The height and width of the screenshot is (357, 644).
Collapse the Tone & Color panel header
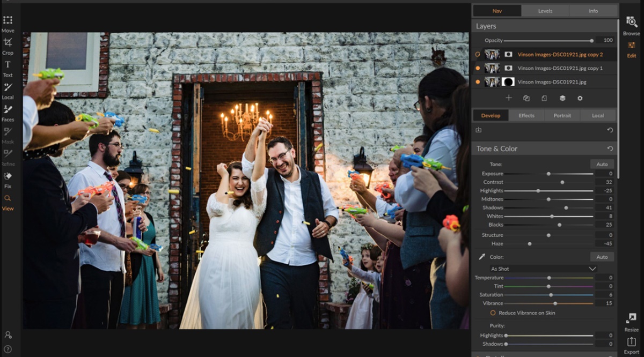(x=497, y=148)
